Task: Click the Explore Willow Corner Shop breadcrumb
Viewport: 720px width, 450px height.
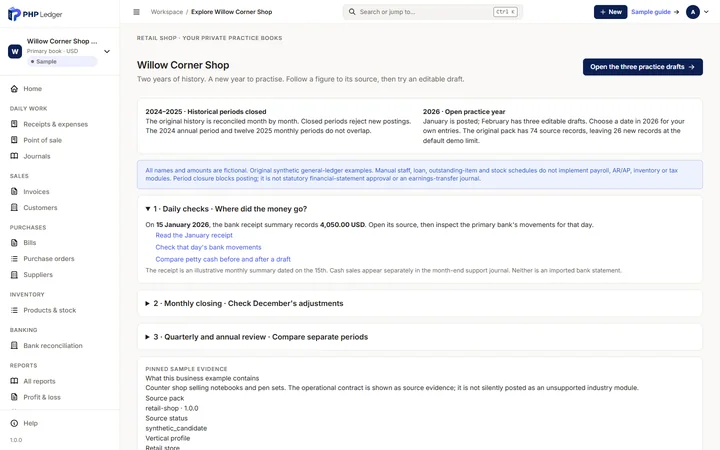Action: click(231, 12)
